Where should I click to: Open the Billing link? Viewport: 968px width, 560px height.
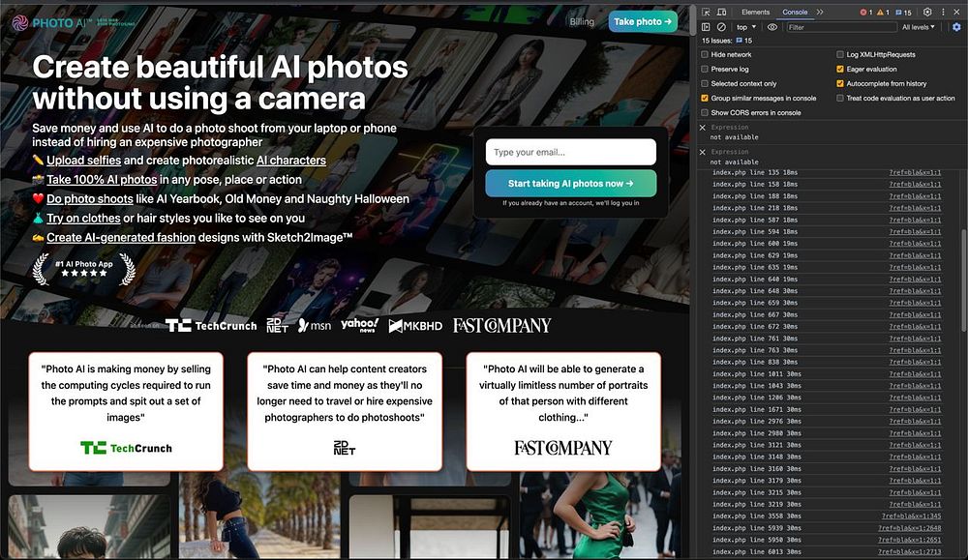point(582,21)
